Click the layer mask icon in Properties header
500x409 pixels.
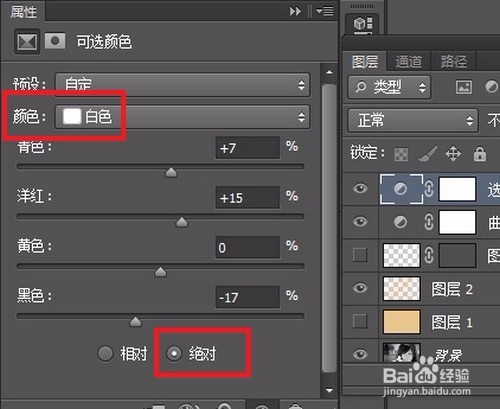pos(55,41)
